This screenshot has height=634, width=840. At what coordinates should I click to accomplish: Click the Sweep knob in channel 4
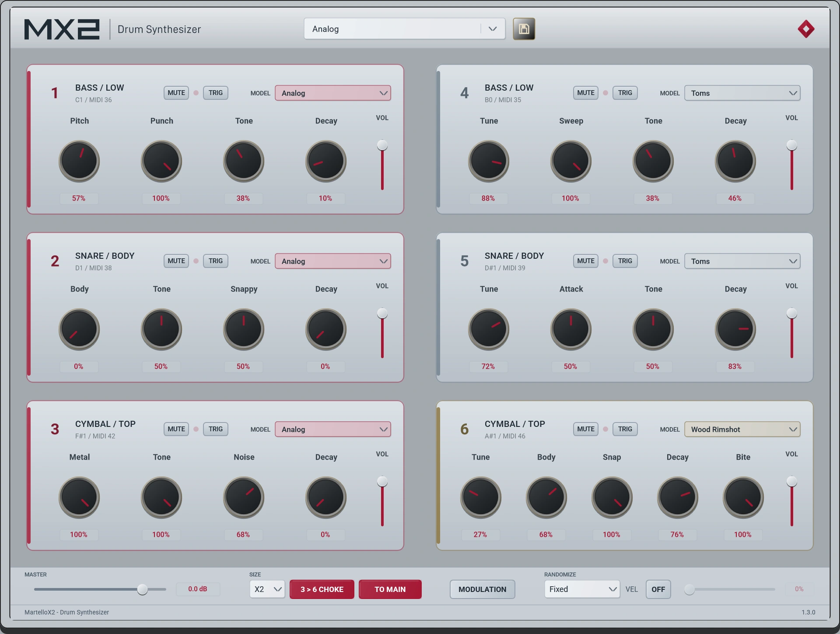(x=571, y=161)
